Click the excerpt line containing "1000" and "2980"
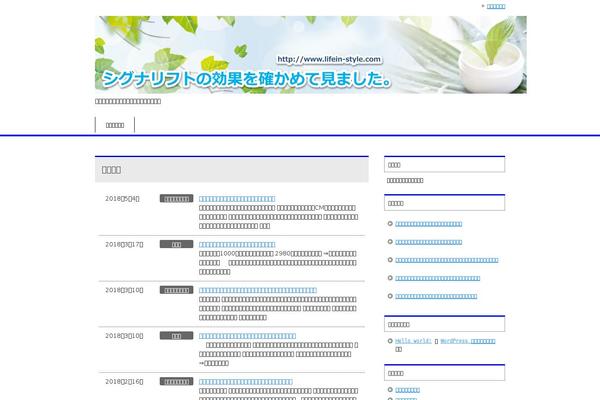This screenshot has width=600, height=400. coord(277,253)
